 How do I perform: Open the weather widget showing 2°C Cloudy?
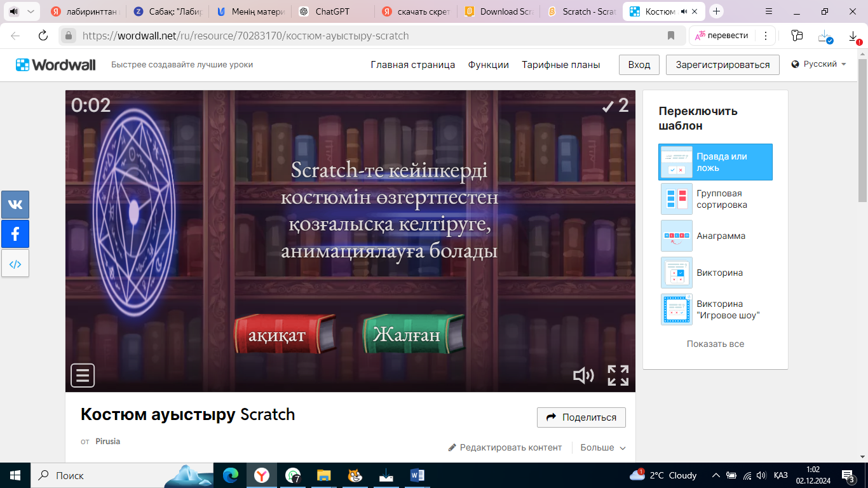pos(663,475)
